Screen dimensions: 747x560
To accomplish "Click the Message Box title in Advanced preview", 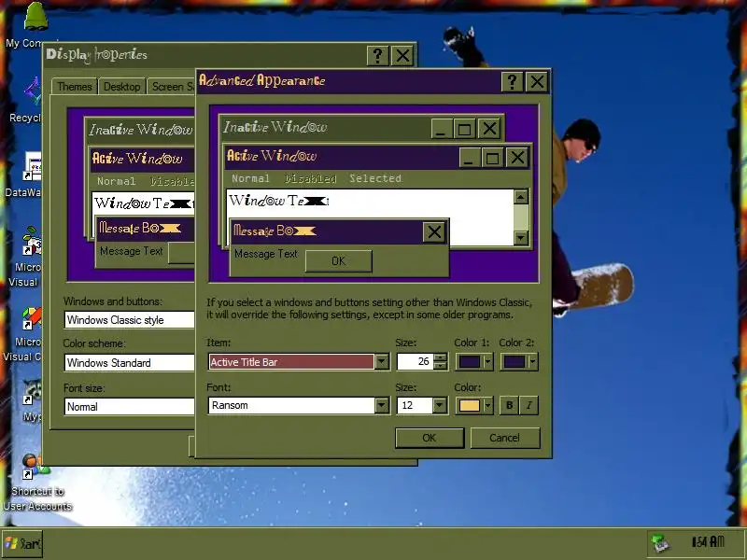I will pos(274,231).
